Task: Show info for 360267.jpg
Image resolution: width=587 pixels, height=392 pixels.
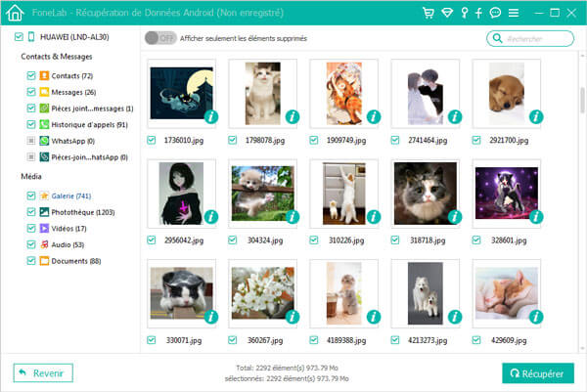Action: [293, 317]
